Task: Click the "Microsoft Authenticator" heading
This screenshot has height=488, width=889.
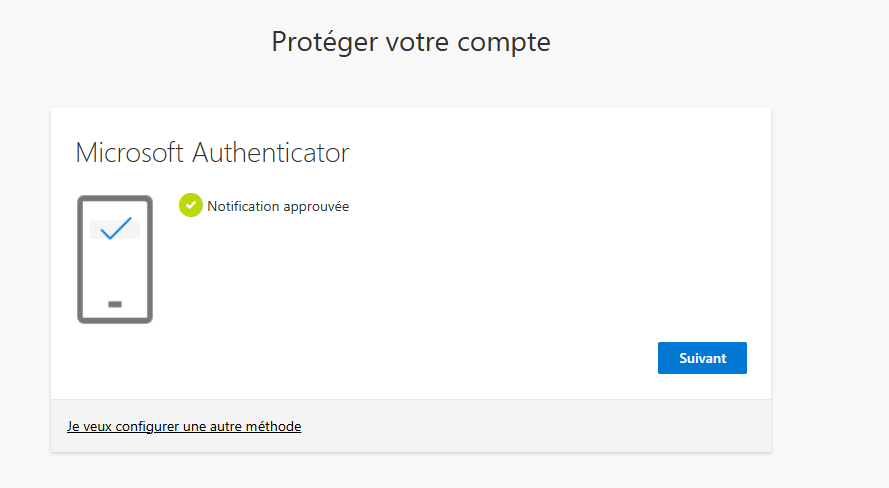Action: tap(212, 153)
